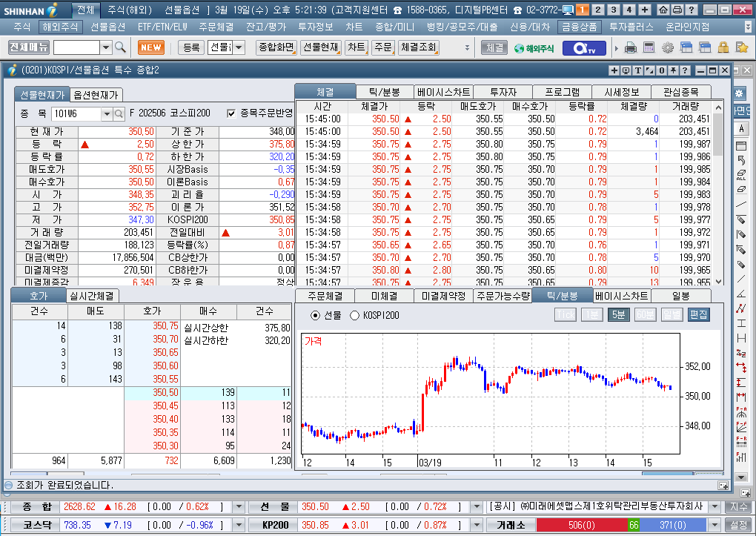Select the red zigzag line tool in sidebar
The width and height of the screenshot is (756, 536).
(x=741, y=308)
